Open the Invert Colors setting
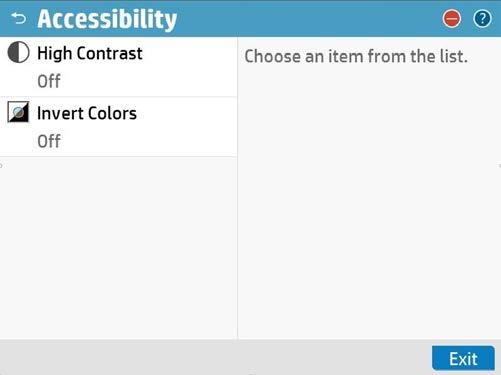This screenshot has height=375, width=501. (118, 127)
